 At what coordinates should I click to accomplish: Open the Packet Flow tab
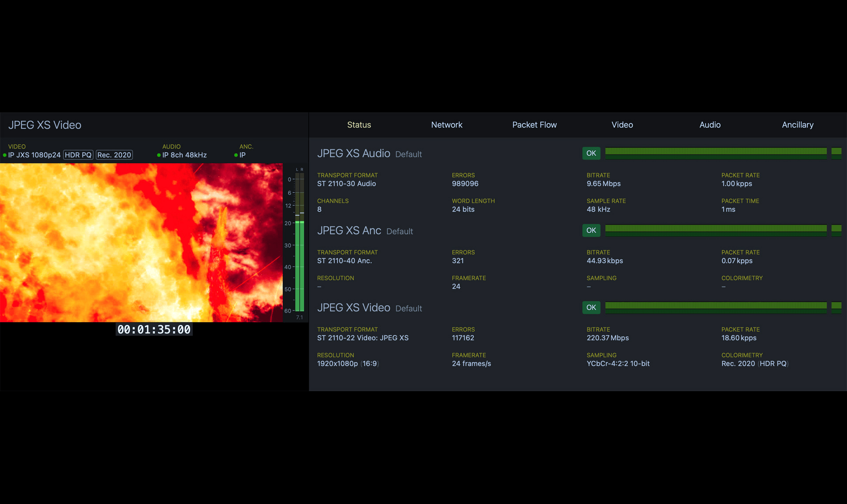pos(534,125)
